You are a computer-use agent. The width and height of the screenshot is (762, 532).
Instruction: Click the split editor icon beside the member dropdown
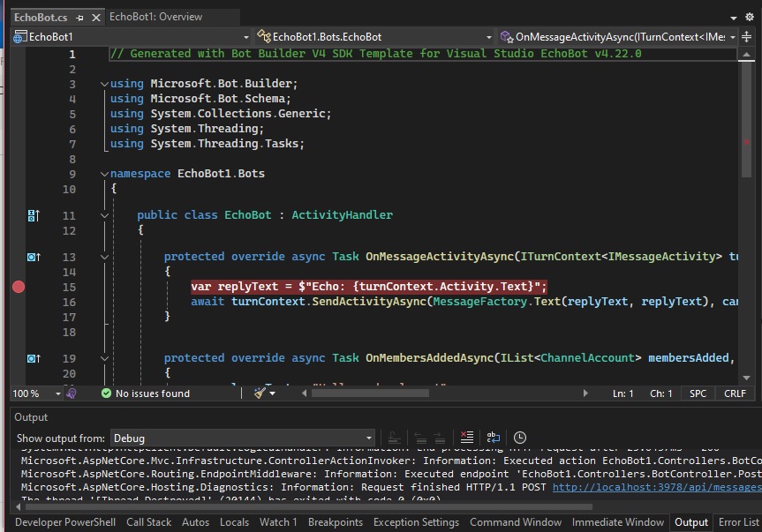coord(748,37)
